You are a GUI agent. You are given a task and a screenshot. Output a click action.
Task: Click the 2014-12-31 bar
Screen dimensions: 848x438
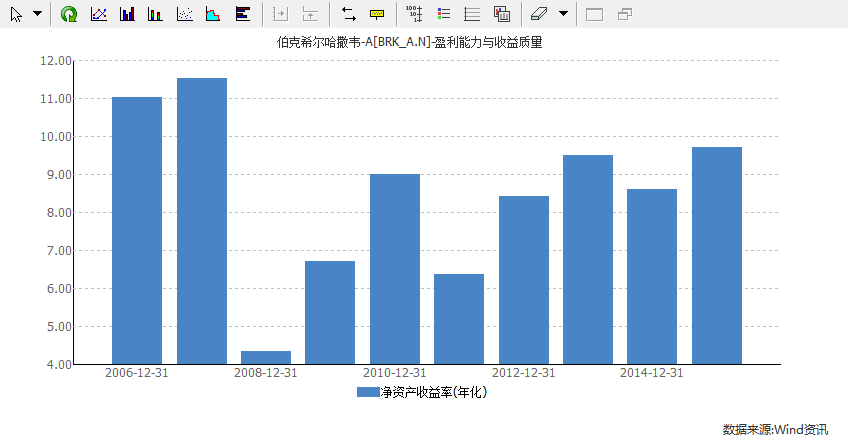click(x=652, y=276)
